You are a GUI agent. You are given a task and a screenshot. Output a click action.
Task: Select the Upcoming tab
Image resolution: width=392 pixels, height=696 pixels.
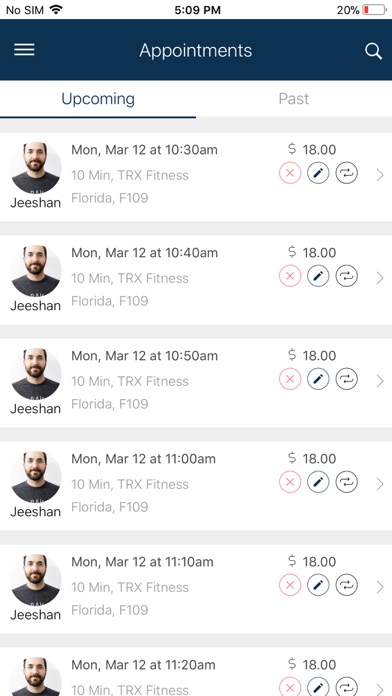pyautogui.click(x=98, y=99)
